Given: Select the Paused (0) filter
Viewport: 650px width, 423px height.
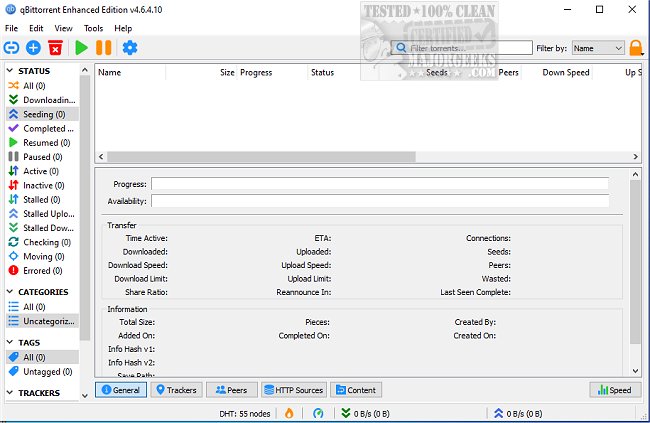Looking at the screenshot, I should coord(42,157).
